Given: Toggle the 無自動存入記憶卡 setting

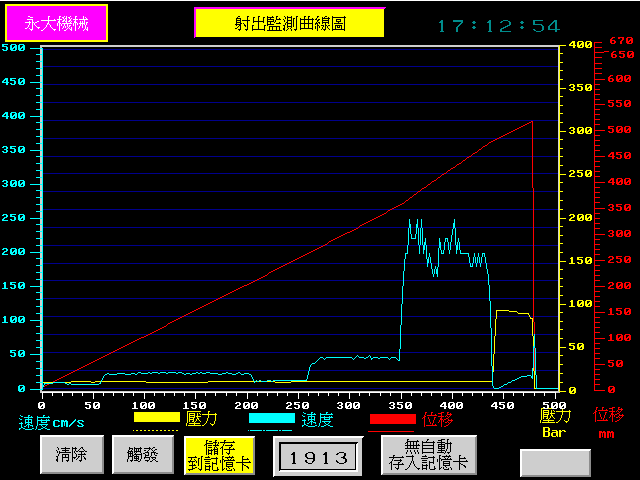Looking at the screenshot, I should [x=428, y=455].
